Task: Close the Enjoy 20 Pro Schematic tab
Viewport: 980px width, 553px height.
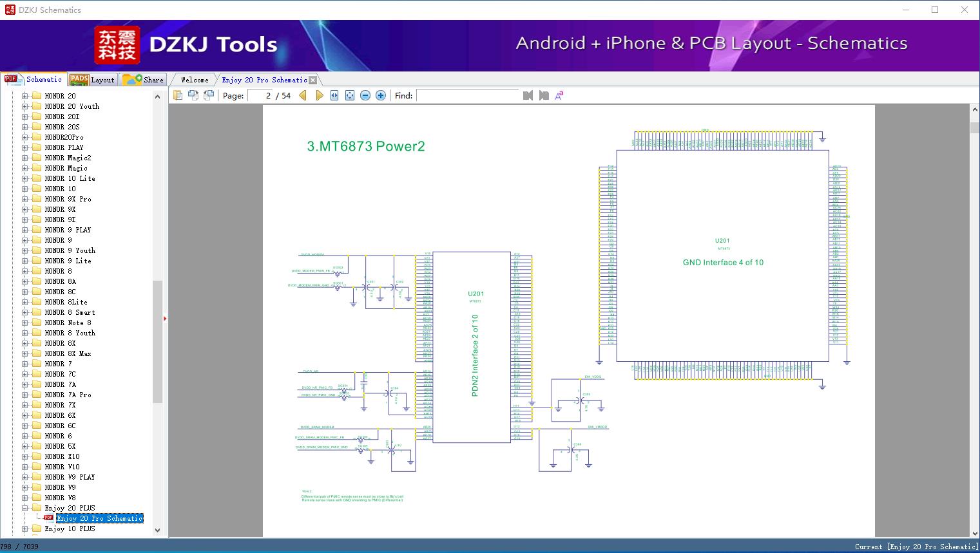Action: [x=313, y=80]
